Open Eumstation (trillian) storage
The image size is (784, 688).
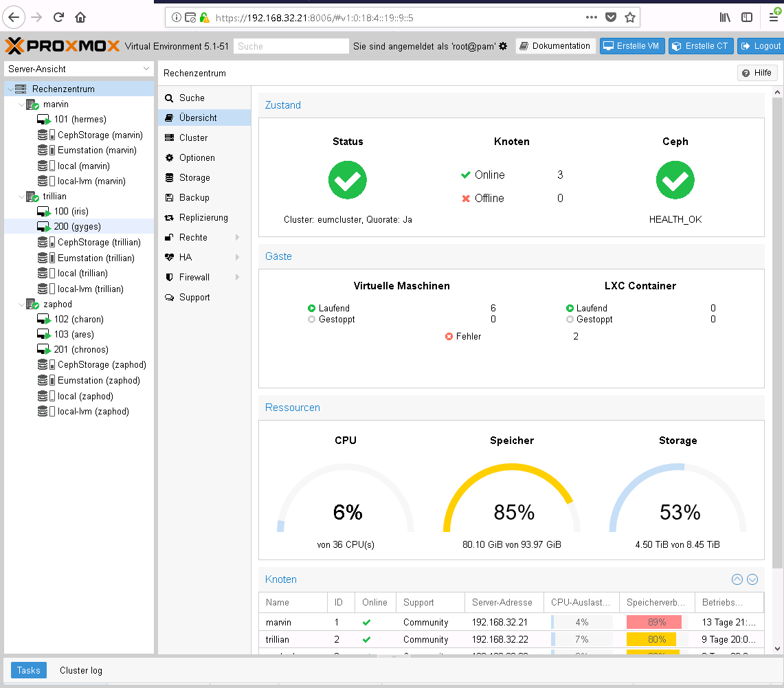click(x=96, y=258)
